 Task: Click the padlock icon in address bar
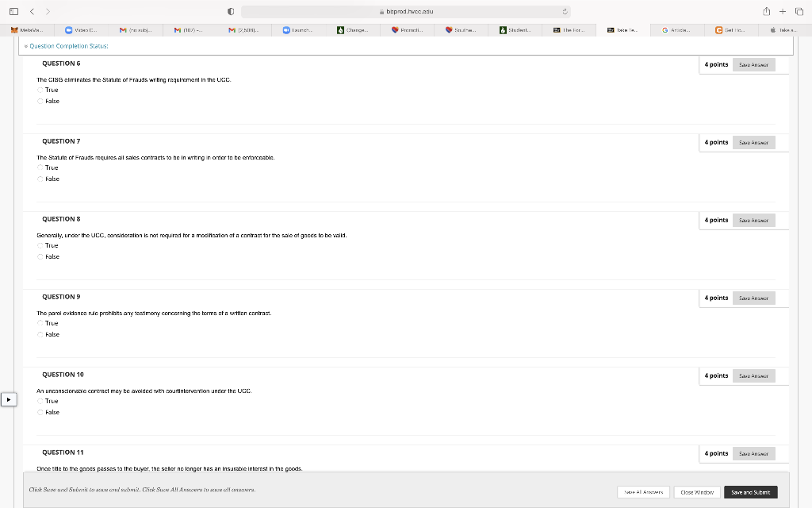[381, 11]
